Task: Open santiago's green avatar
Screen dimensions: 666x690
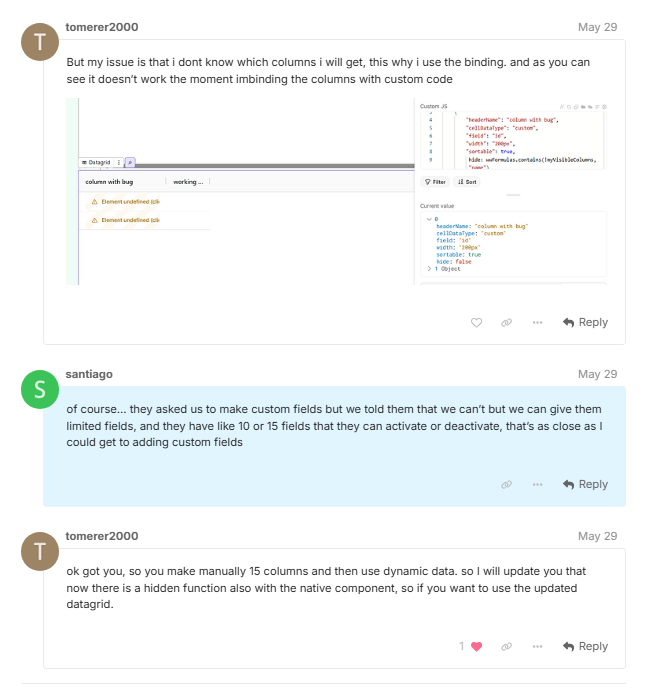Action: tap(40, 389)
